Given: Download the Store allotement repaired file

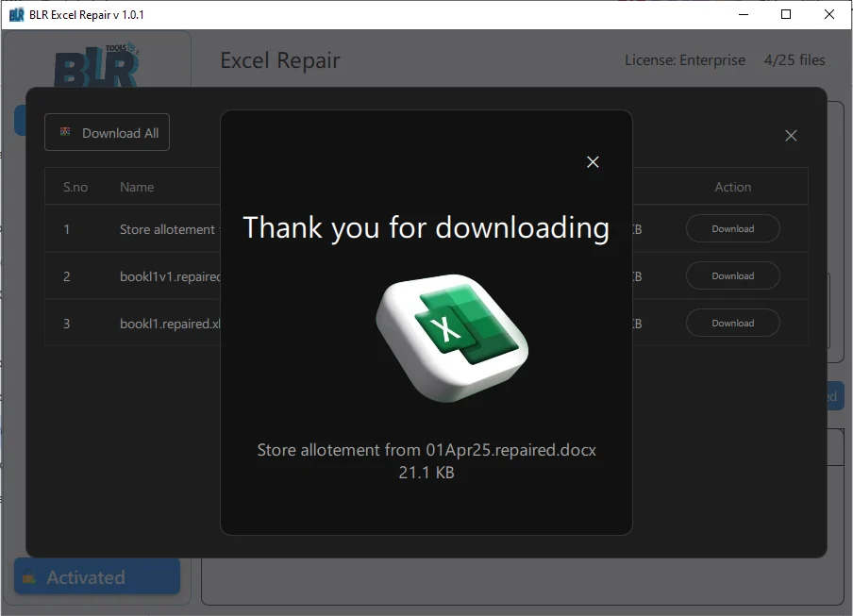Looking at the screenshot, I should click(x=733, y=228).
